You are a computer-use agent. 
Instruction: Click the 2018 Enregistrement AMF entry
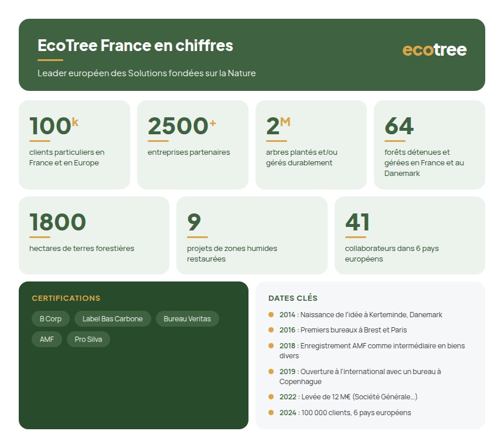tap(372, 351)
